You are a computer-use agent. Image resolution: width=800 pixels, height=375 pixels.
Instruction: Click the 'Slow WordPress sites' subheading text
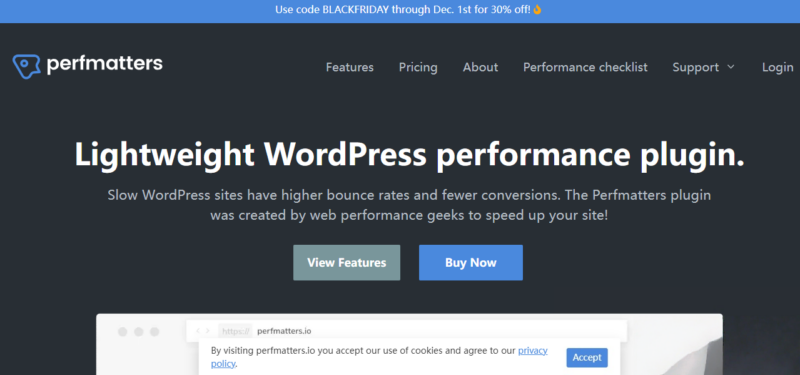(x=410, y=205)
